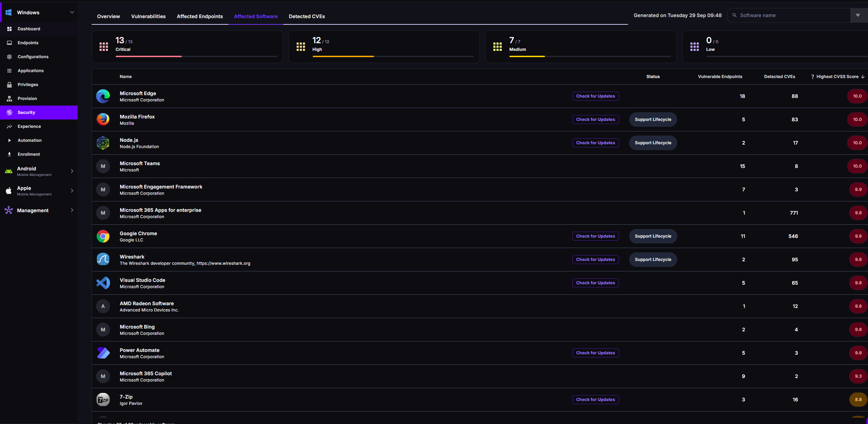Check for Updates on Microsoft Edge
Image resolution: width=868 pixels, height=424 pixels.
(595, 96)
